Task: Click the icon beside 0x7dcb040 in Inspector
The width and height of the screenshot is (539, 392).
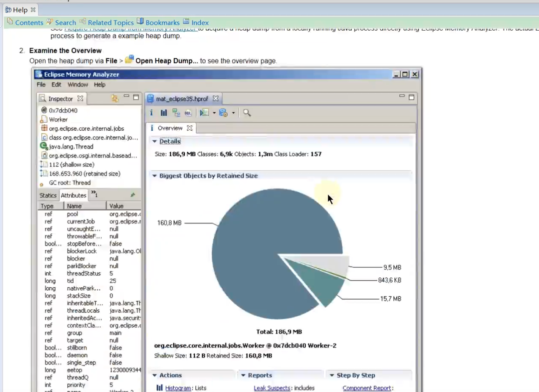Action: (44, 110)
